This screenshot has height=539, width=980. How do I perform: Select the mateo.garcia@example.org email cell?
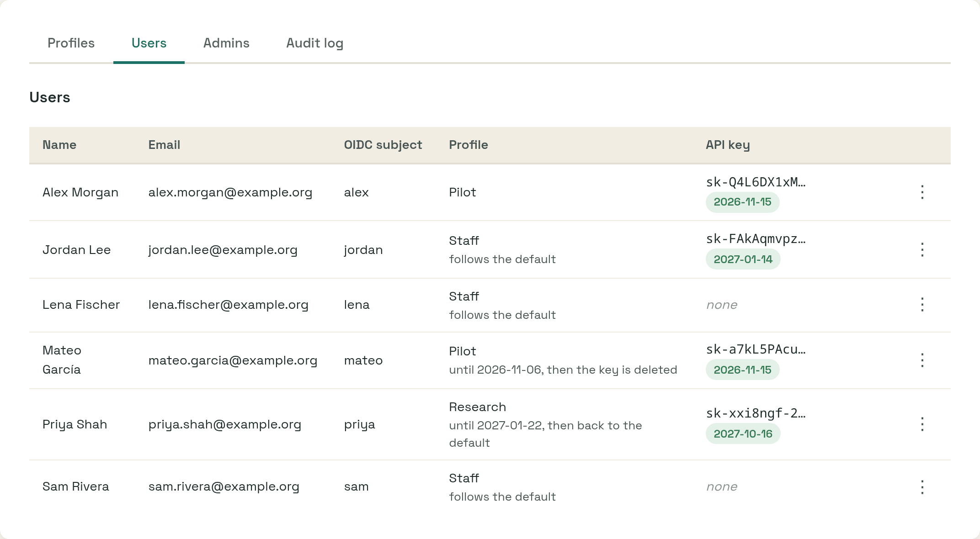pyautogui.click(x=233, y=360)
